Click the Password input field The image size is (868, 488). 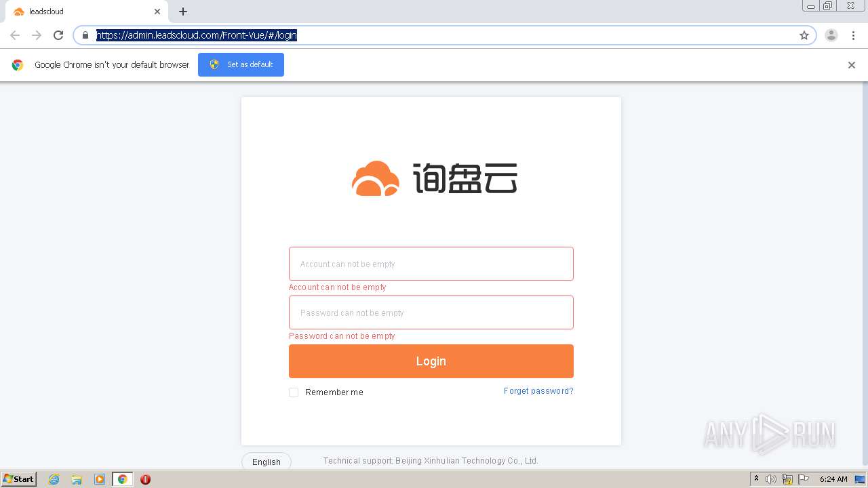point(431,312)
